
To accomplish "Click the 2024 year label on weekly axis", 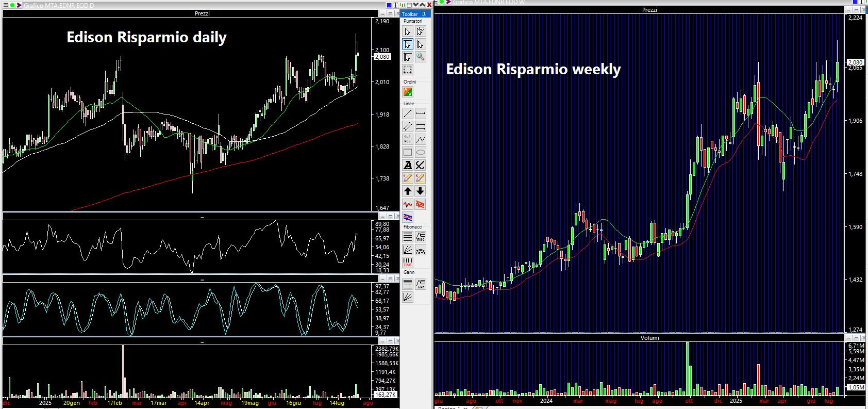I will tap(546, 401).
